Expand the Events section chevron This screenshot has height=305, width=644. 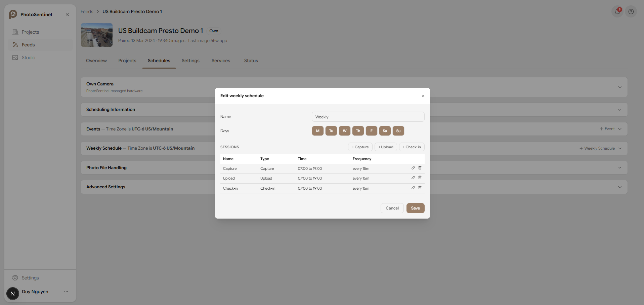(x=620, y=129)
